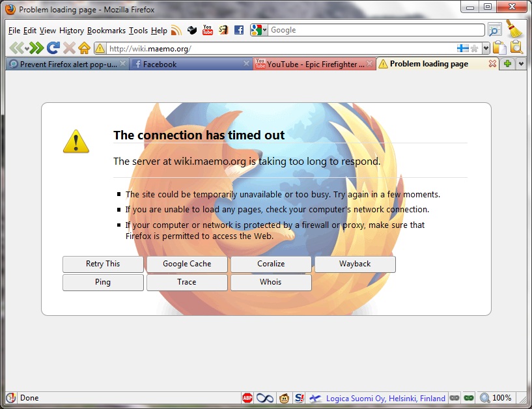Open a new tab with green plus

click(507, 64)
